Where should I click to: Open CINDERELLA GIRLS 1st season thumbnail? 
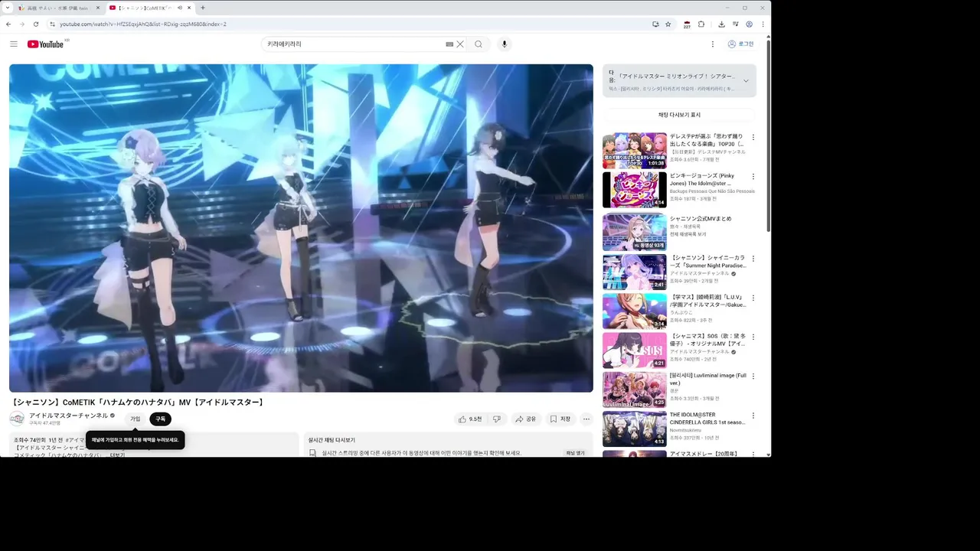tap(635, 429)
